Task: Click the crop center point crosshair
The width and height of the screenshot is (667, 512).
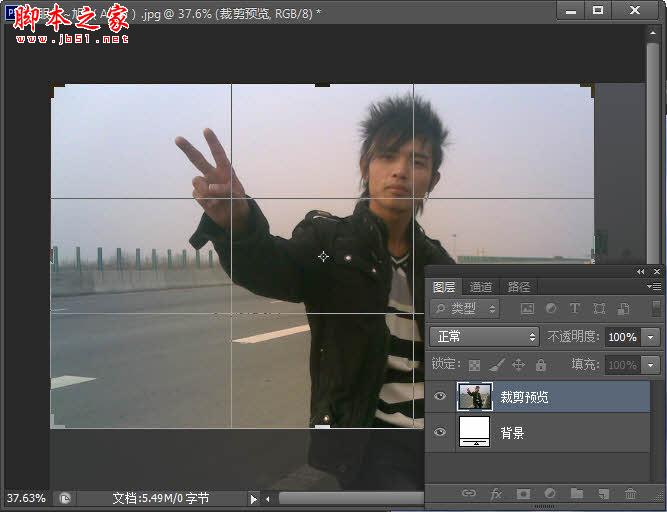Action: 323,256
